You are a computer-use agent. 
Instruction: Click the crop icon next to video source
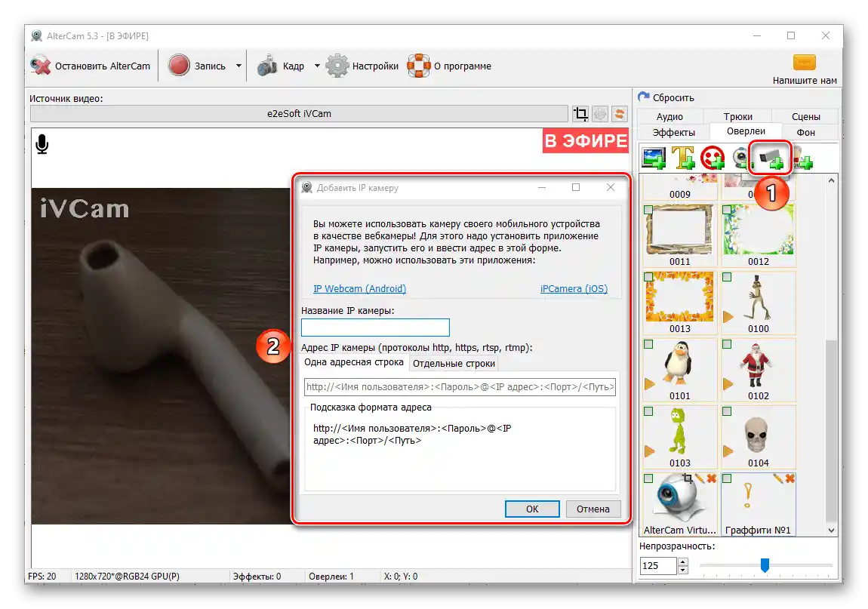click(580, 114)
